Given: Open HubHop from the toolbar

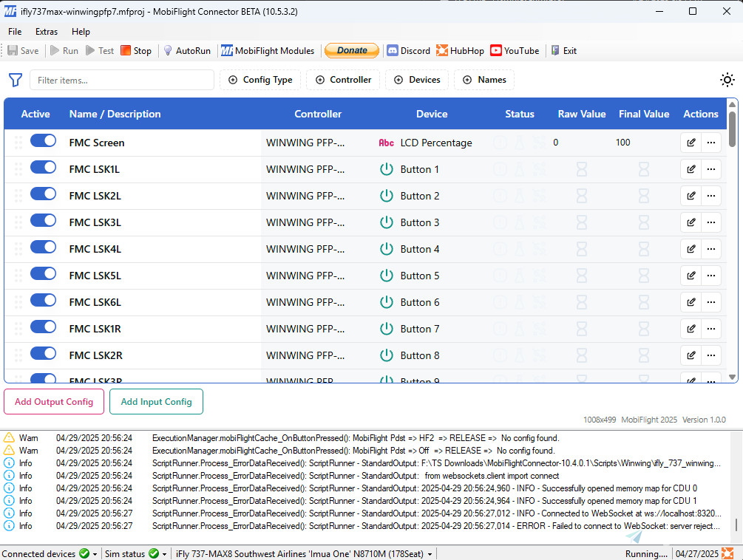Looking at the screenshot, I should 460,51.
